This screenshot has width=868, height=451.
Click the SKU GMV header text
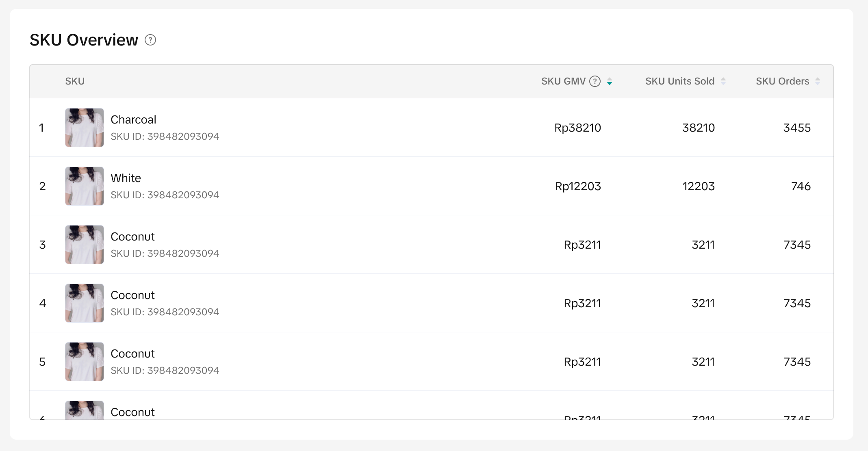tap(563, 81)
